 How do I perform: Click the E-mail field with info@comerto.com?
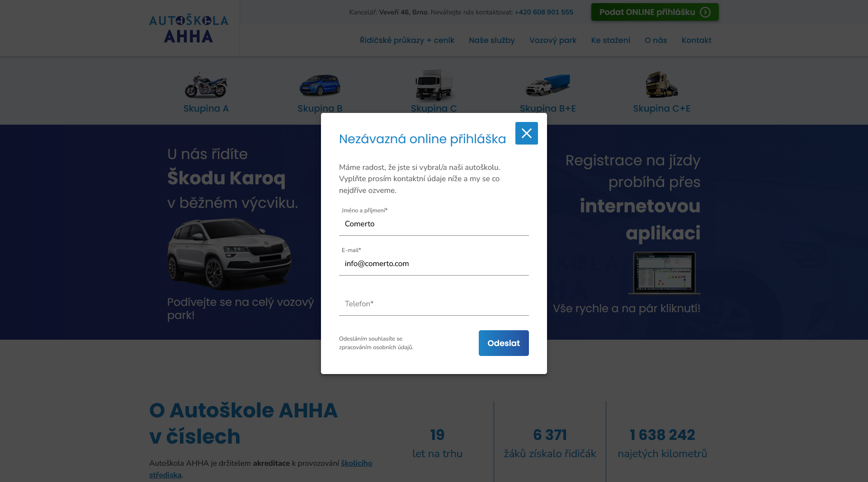(434, 264)
